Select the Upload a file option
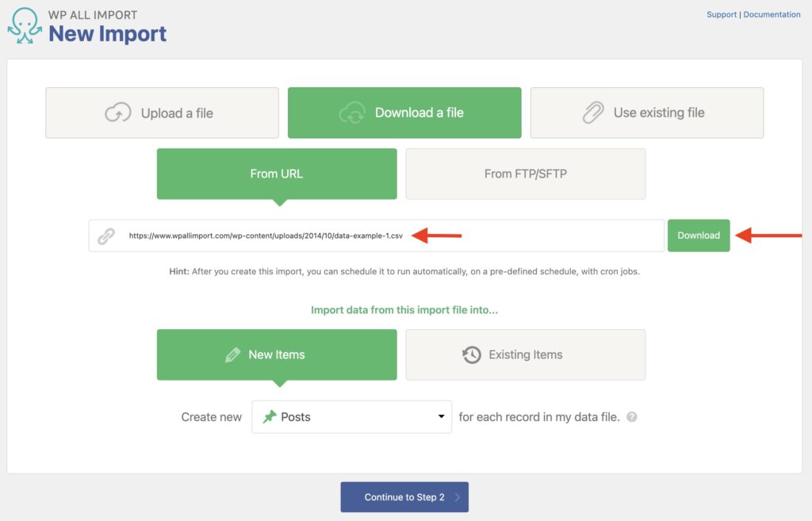This screenshot has height=521, width=812. [162, 113]
